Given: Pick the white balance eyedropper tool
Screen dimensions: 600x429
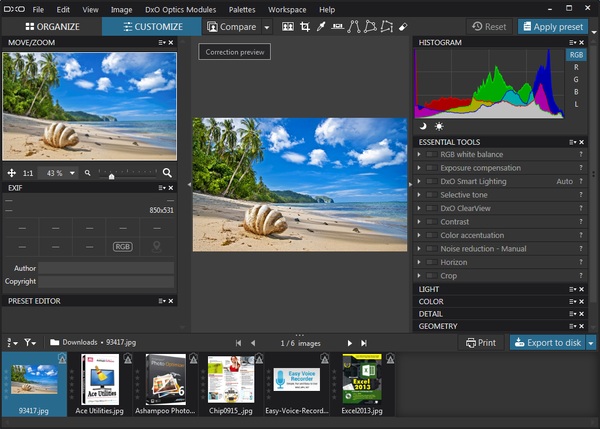Looking at the screenshot, I should (x=321, y=27).
